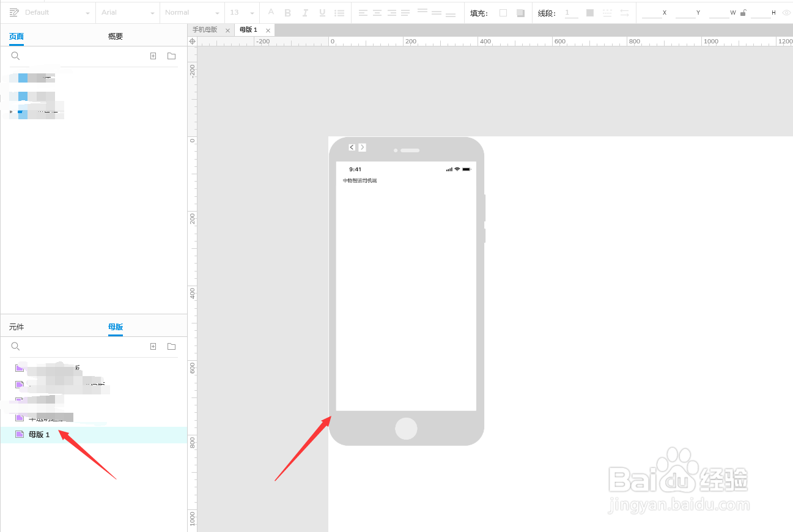This screenshot has width=793, height=532.
Task: Click the shadow fill icon
Action: [520, 13]
